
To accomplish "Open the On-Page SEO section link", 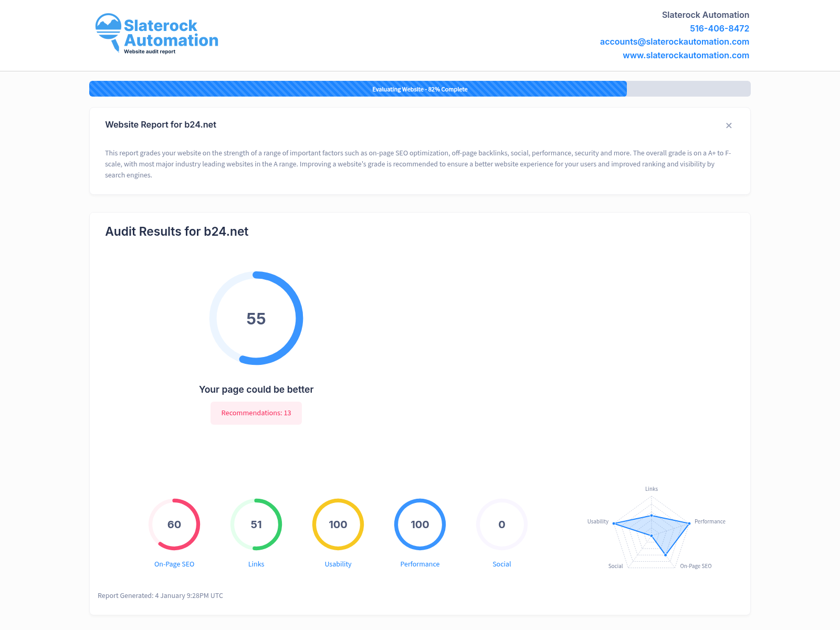I will (174, 564).
